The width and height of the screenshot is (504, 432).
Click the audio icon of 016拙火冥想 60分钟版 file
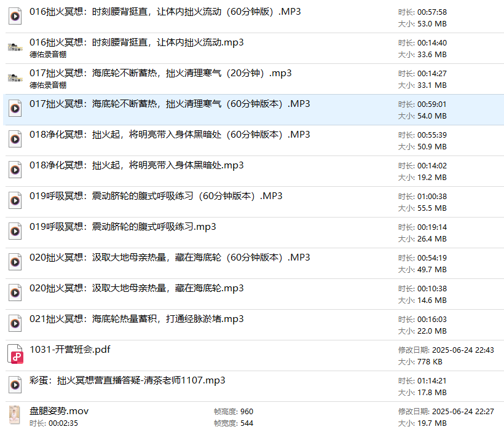tap(15, 17)
